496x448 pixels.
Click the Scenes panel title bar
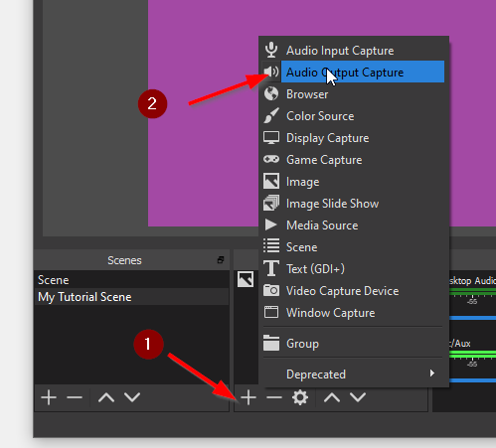[x=131, y=260]
